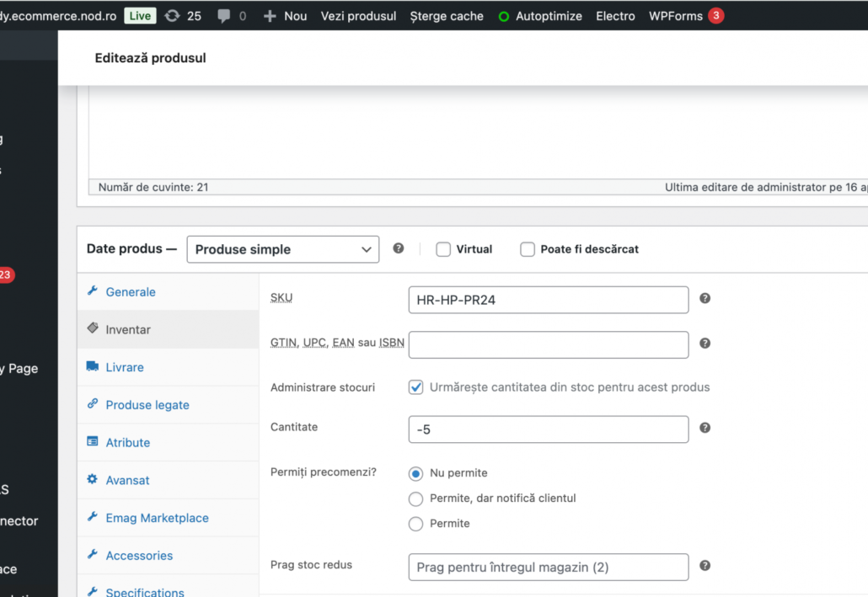This screenshot has height=597, width=868.
Task: Click the wrench icon of Generale tab
Action: click(93, 291)
